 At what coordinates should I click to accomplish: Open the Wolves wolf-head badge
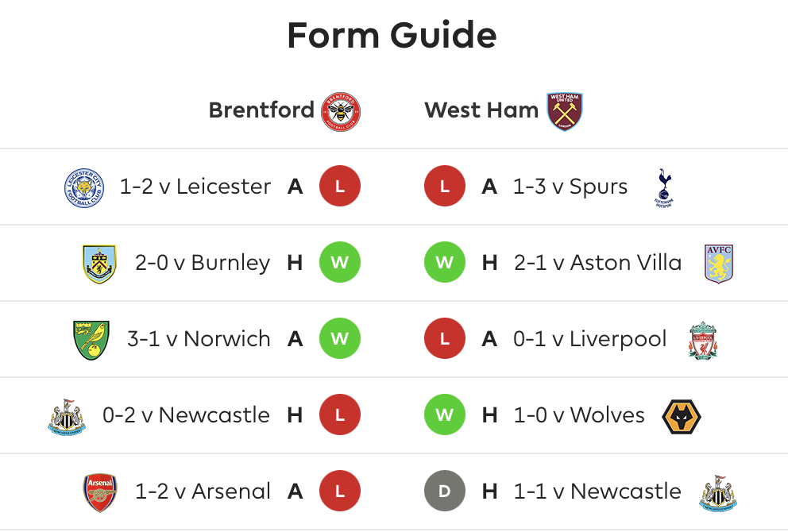[681, 416]
